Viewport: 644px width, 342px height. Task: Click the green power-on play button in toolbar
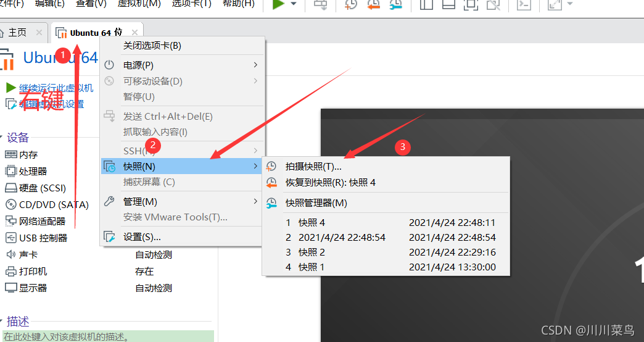(x=278, y=4)
